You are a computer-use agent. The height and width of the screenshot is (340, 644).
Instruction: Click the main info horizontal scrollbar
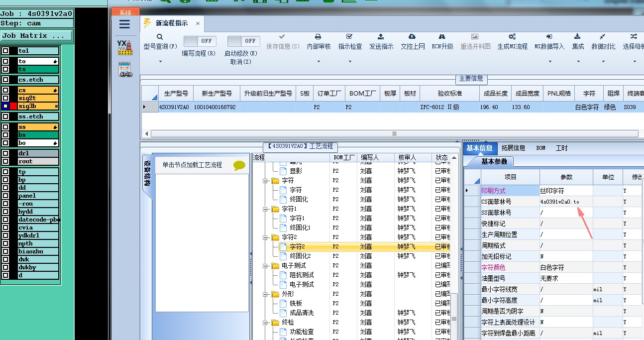click(x=394, y=133)
